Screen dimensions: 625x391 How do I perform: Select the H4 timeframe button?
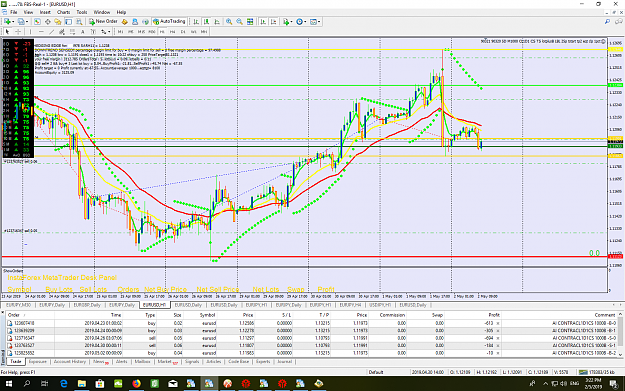click(x=173, y=31)
